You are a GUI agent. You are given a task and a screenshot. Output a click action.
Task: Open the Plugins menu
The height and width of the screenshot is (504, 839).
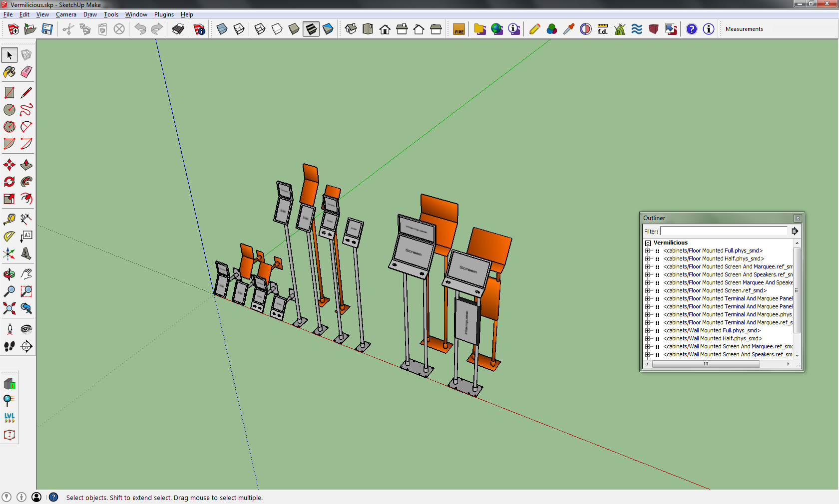pyautogui.click(x=164, y=14)
